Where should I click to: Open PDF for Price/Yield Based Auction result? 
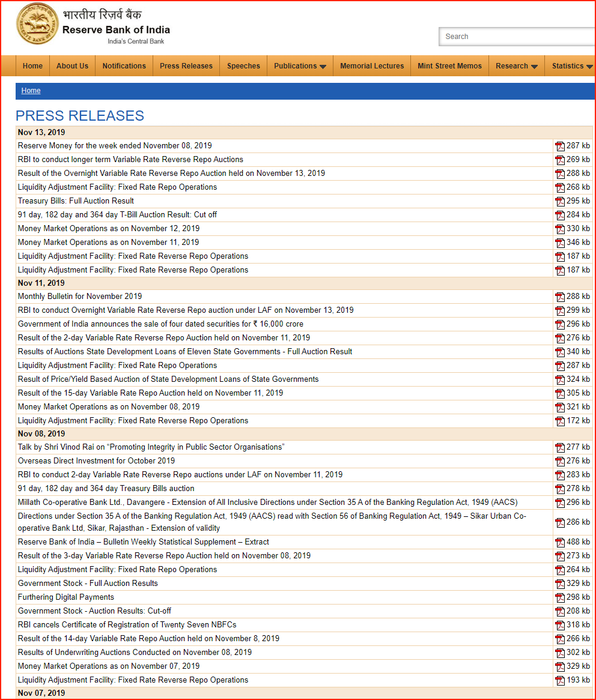(x=560, y=380)
